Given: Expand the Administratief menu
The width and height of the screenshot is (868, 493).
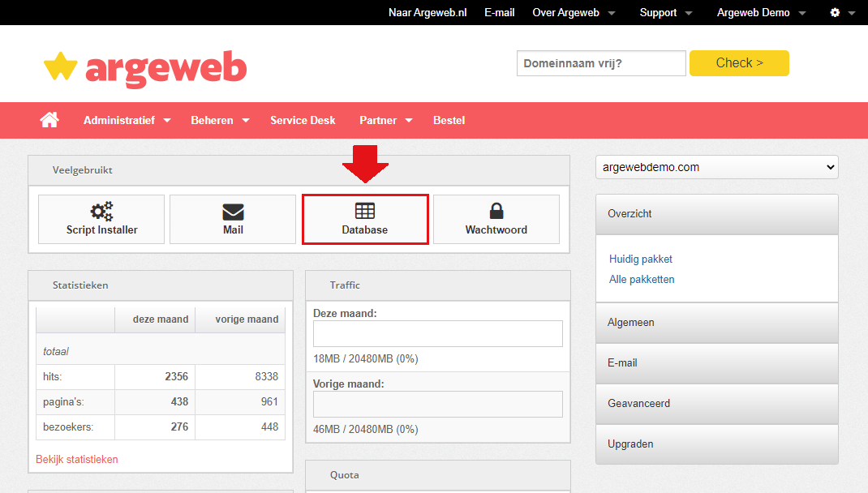Looking at the screenshot, I should (127, 120).
